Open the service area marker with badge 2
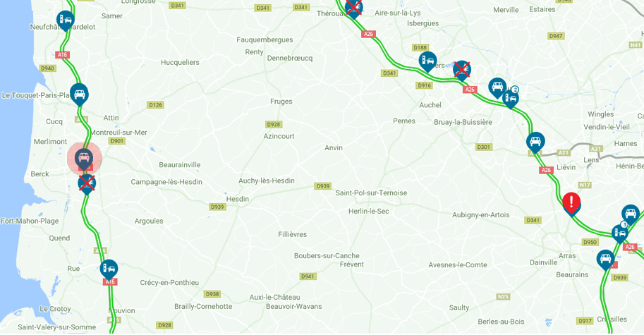 coord(511,98)
